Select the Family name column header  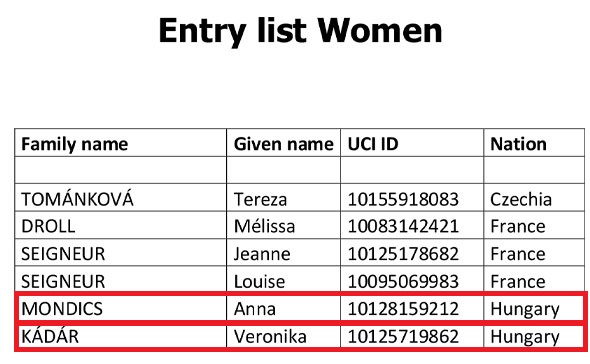[x=75, y=144]
